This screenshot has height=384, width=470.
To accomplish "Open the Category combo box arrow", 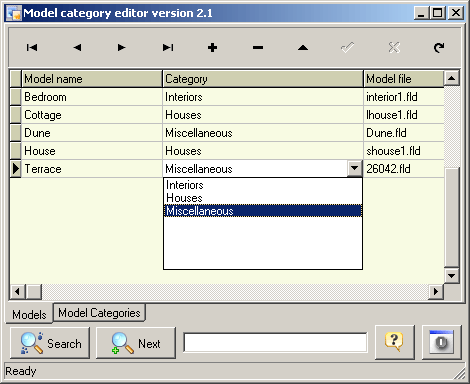I will point(354,169).
